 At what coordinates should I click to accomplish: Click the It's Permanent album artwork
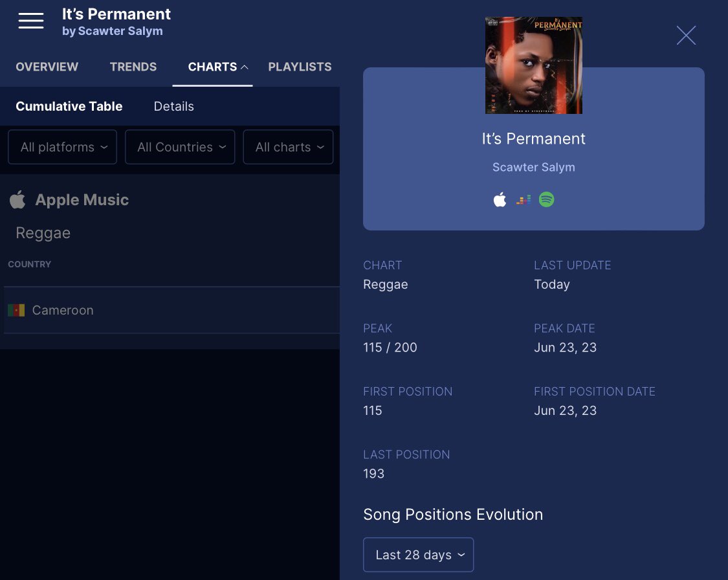point(533,65)
